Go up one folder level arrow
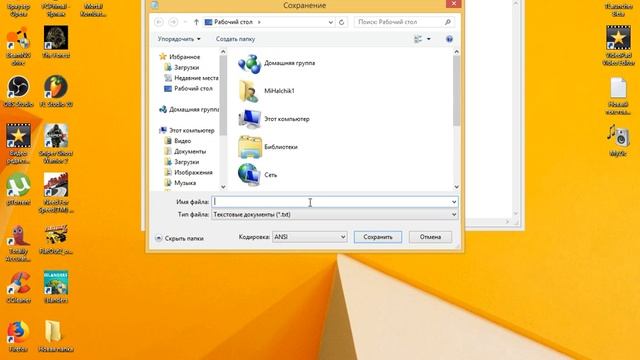Image resolution: width=640 pixels, height=360 pixels. tap(196, 22)
